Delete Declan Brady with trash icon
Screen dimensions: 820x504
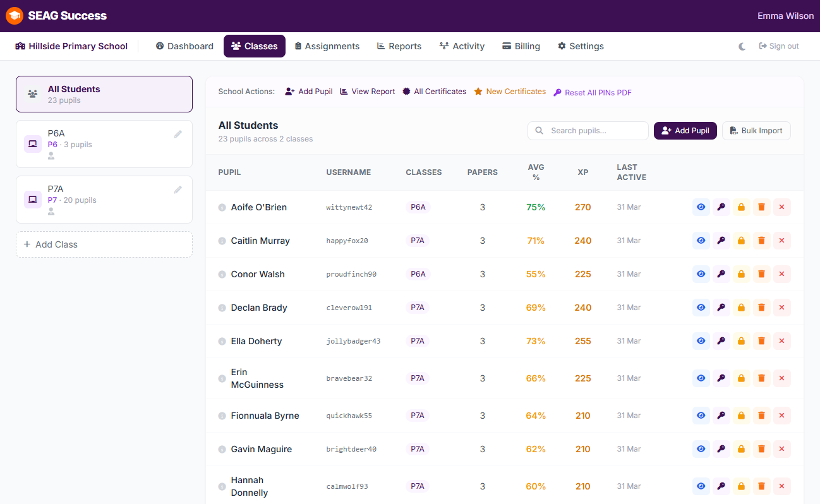762,308
